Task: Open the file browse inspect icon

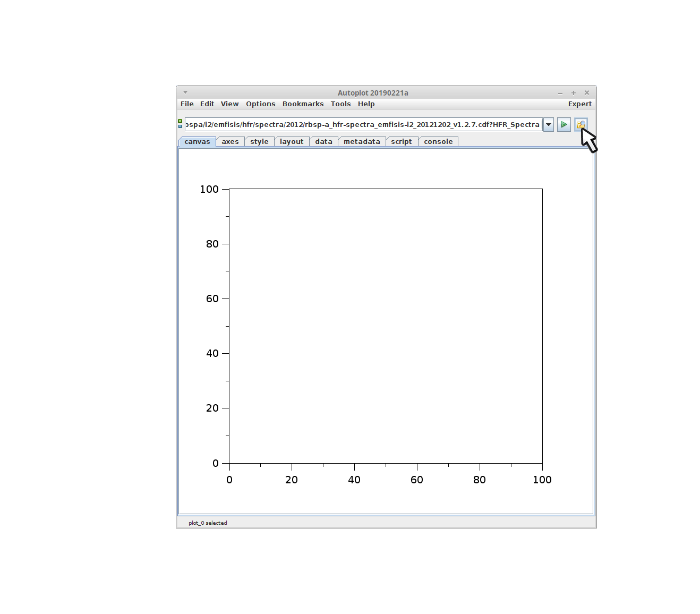Action: click(581, 125)
